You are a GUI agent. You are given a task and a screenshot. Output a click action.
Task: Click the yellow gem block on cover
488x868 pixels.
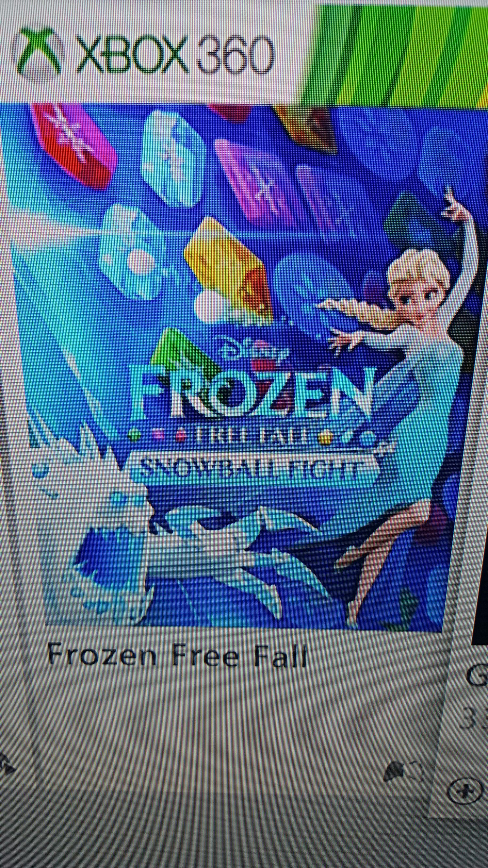pyautogui.click(x=229, y=266)
